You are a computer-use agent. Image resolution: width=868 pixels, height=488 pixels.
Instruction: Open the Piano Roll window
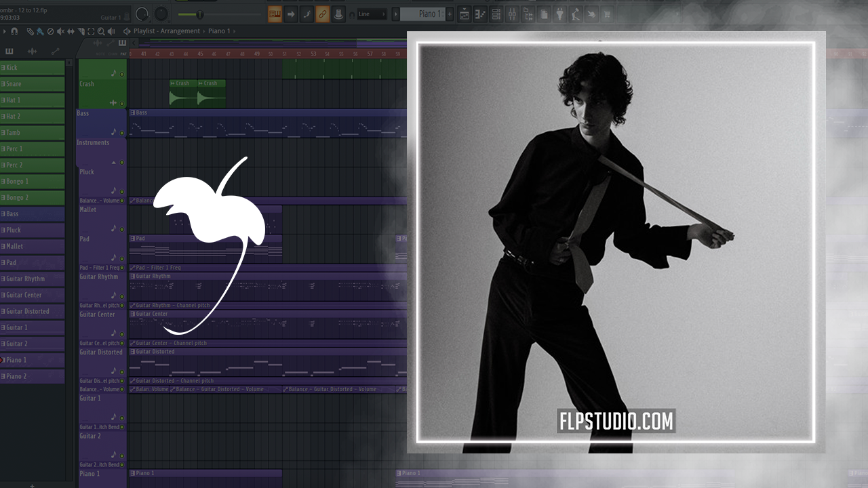tap(480, 14)
